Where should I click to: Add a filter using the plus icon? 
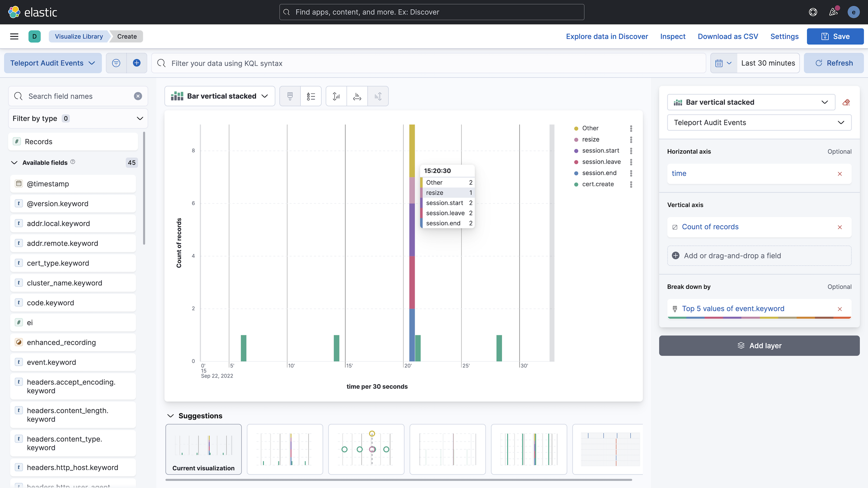(136, 63)
